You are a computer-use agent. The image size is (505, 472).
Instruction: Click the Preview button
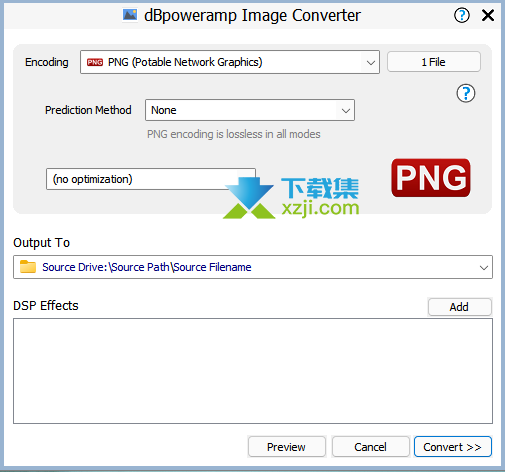point(287,447)
